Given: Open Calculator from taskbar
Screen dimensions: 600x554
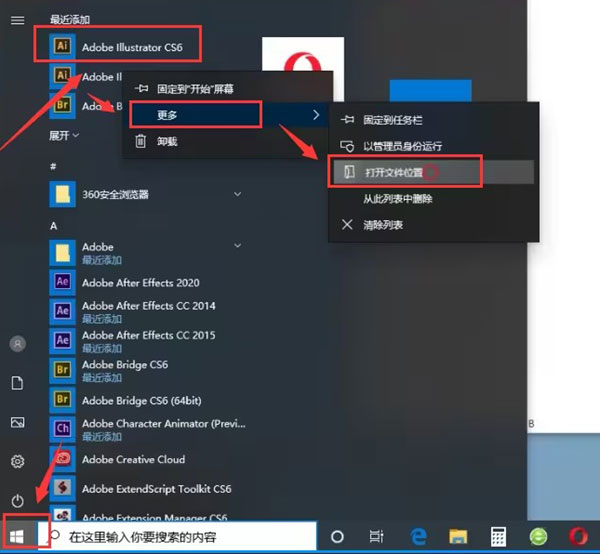Looking at the screenshot, I should pyautogui.click(x=498, y=536).
